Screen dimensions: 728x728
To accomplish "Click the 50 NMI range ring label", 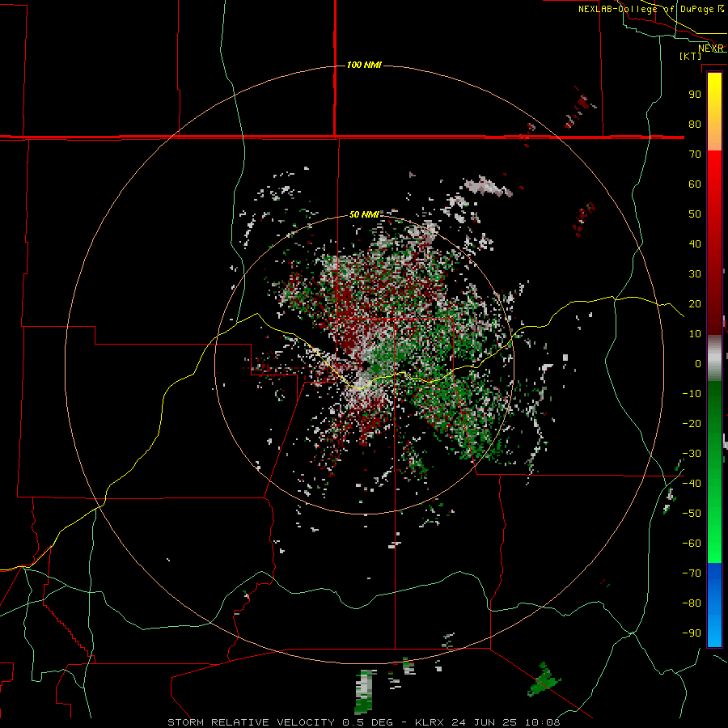I will (364, 214).
